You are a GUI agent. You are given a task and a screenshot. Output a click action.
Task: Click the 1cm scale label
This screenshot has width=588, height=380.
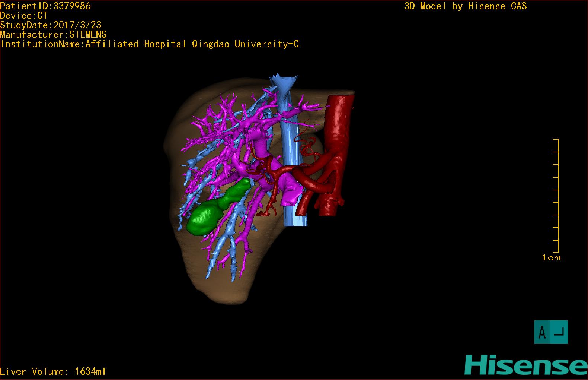click(551, 257)
